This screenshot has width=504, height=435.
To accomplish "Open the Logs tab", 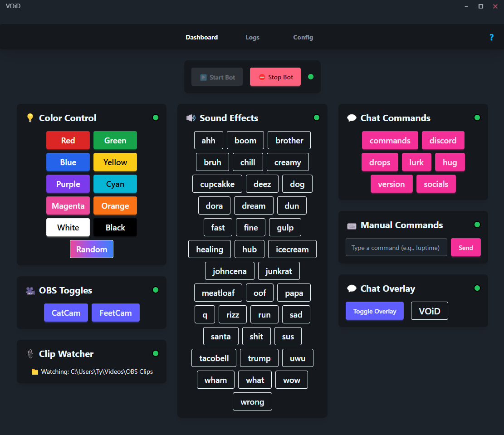I will click(x=252, y=37).
